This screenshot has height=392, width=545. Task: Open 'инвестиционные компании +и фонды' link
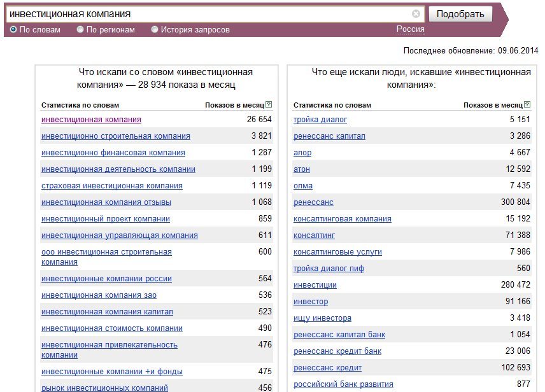pyautogui.click(x=112, y=372)
